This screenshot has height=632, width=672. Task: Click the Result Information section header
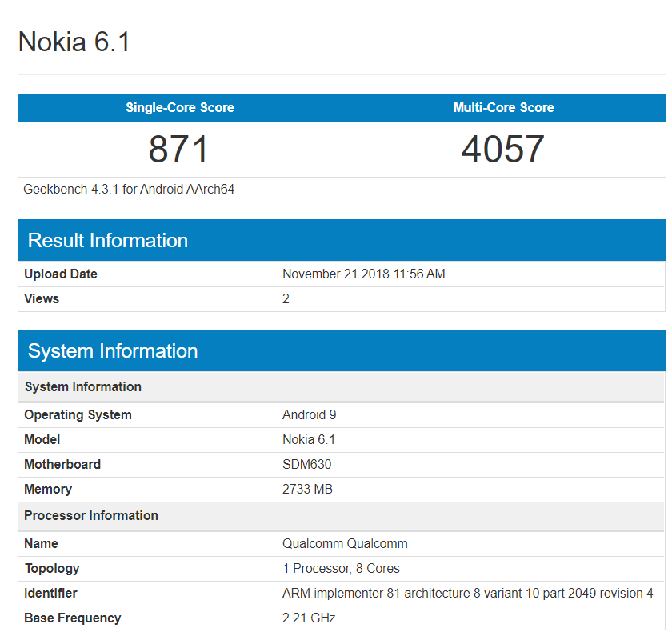pos(107,240)
